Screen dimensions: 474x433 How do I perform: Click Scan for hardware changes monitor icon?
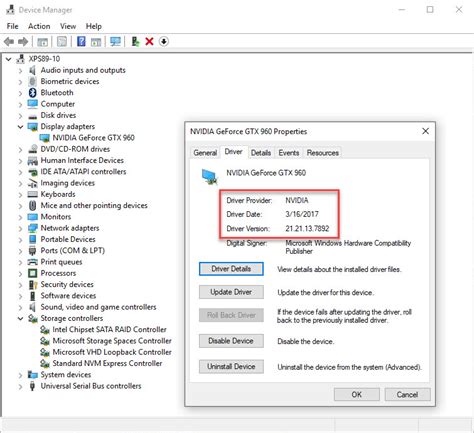(x=115, y=42)
